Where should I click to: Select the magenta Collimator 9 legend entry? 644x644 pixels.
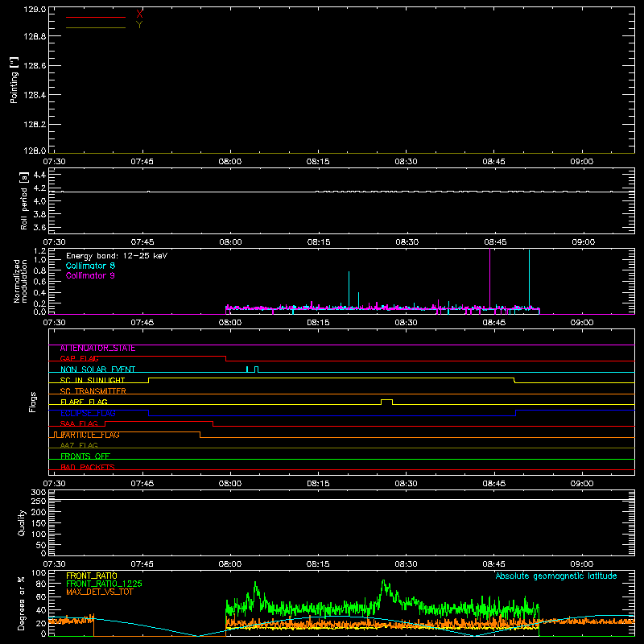point(90,275)
